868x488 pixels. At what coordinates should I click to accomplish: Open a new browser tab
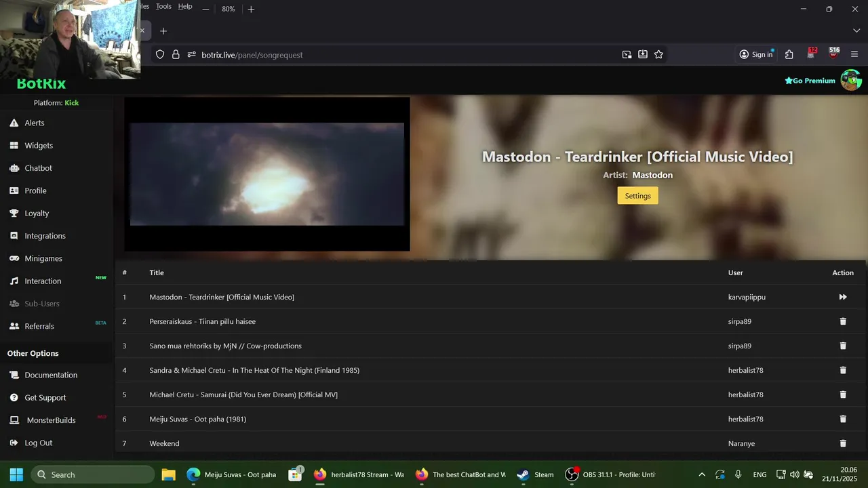coord(163,31)
